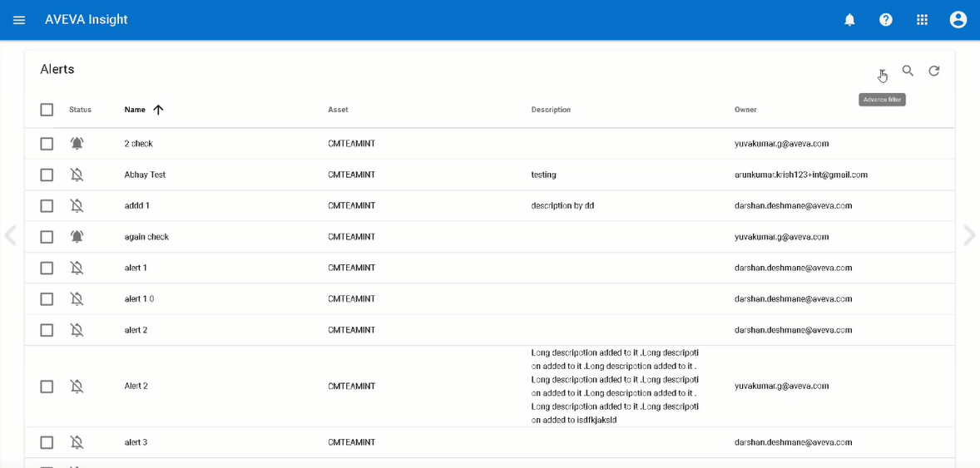Tick the checkbox for alert 3
980x468 pixels.
47,442
